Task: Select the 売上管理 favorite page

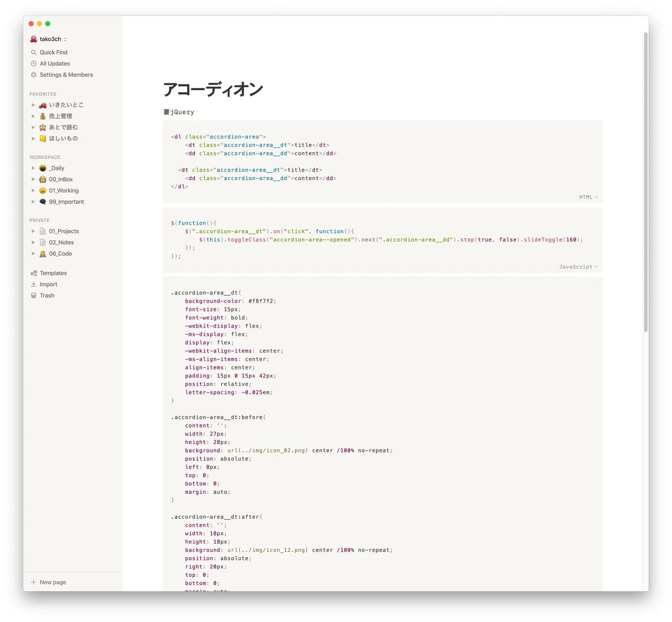Action: coord(60,116)
